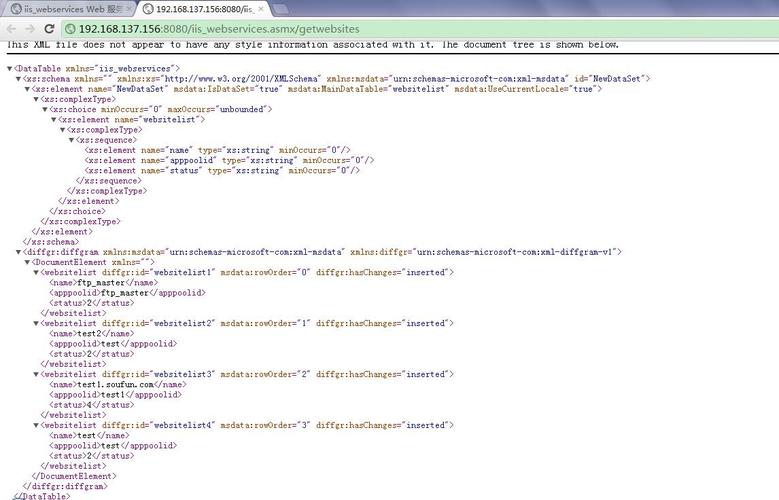The image size is (779, 500).
Task: Collapse the websitelist1 entry
Action: tap(36, 272)
